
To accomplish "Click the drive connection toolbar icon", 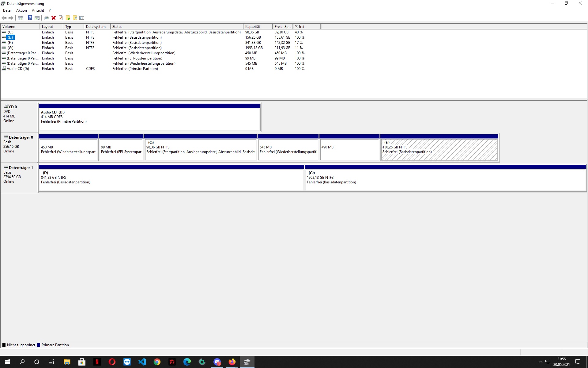I will pyautogui.click(x=46, y=18).
